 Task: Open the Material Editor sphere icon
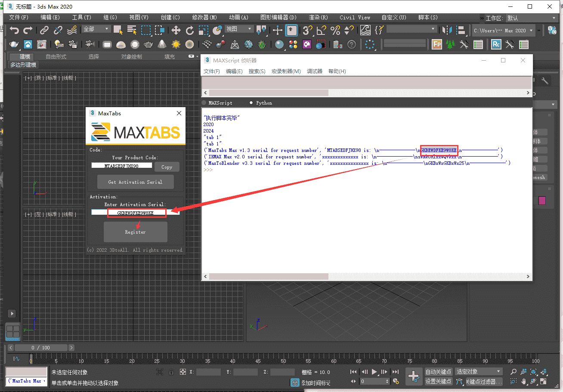tap(279, 44)
